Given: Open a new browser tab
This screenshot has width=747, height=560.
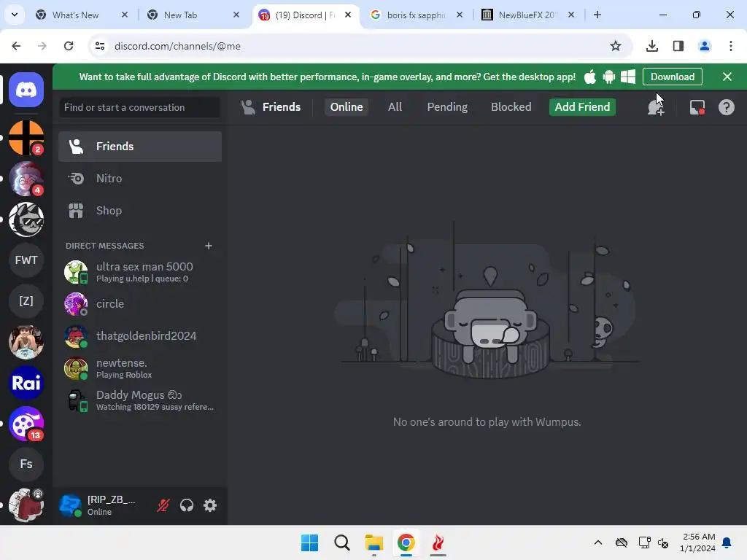Looking at the screenshot, I should (x=597, y=15).
